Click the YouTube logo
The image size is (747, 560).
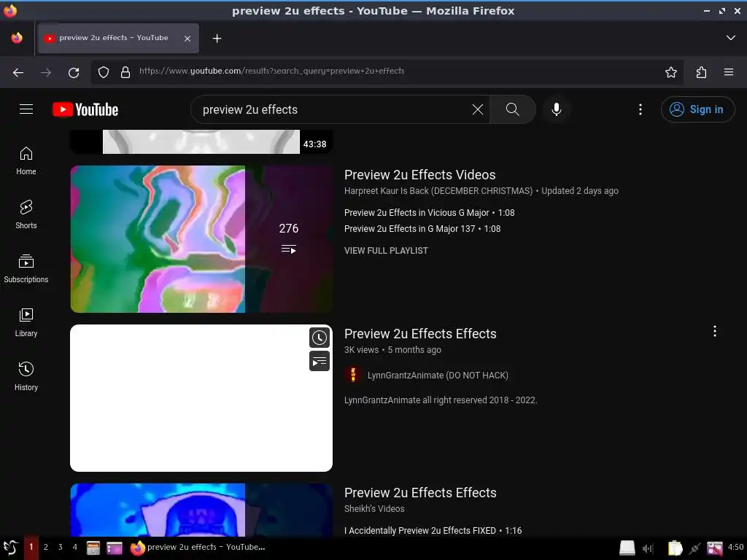point(85,109)
